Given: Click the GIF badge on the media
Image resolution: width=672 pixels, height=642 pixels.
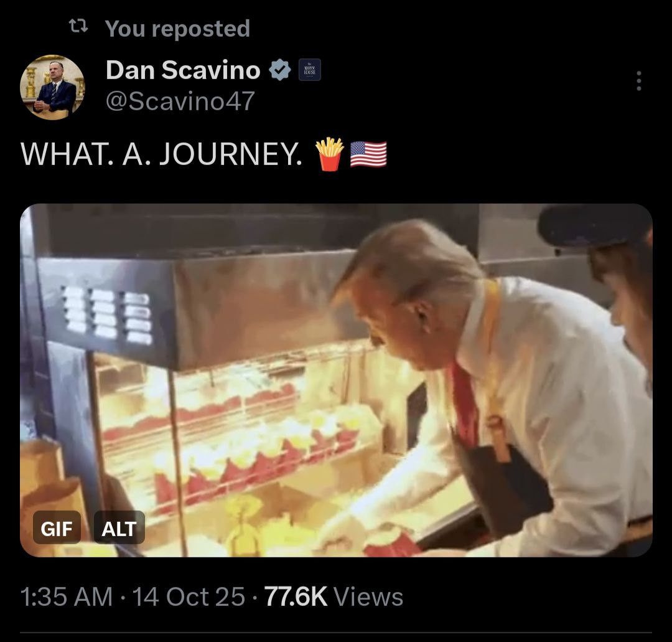Looking at the screenshot, I should [x=57, y=528].
